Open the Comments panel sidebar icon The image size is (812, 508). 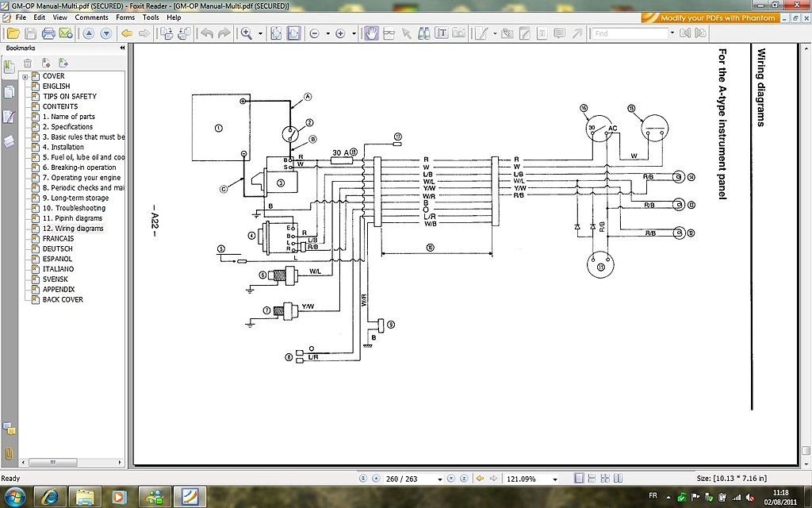9,429
